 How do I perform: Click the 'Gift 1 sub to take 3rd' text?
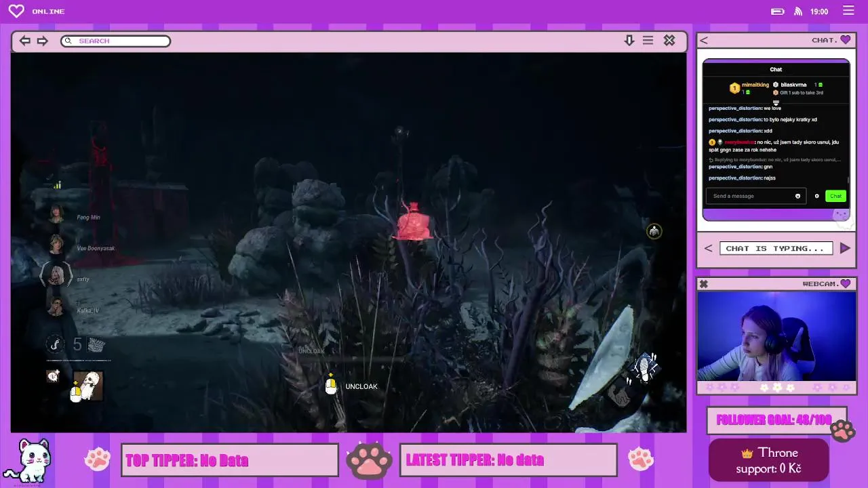tap(801, 93)
